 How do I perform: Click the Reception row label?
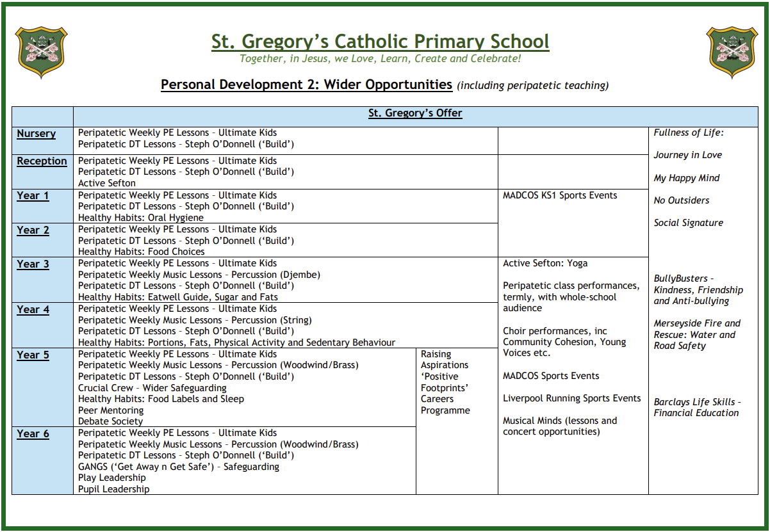(x=42, y=161)
